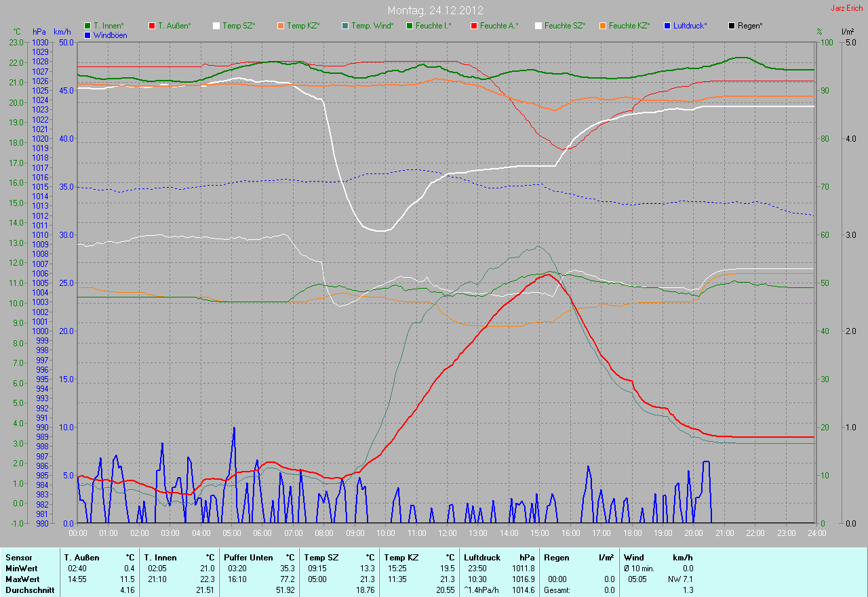The width and height of the screenshot is (868, 597).
Task: Click the green Feuchte I. legend square
Action: [x=410, y=26]
